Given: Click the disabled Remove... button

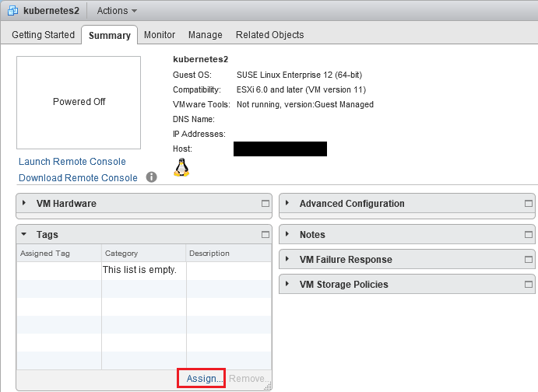Looking at the screenshot, I should (248, 378).
